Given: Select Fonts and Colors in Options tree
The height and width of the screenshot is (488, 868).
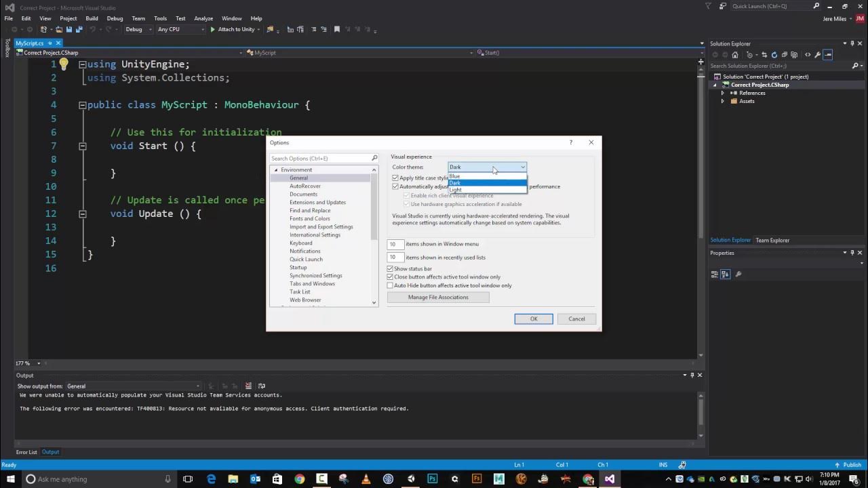Looking at the screenshot, I should point(310,219).
